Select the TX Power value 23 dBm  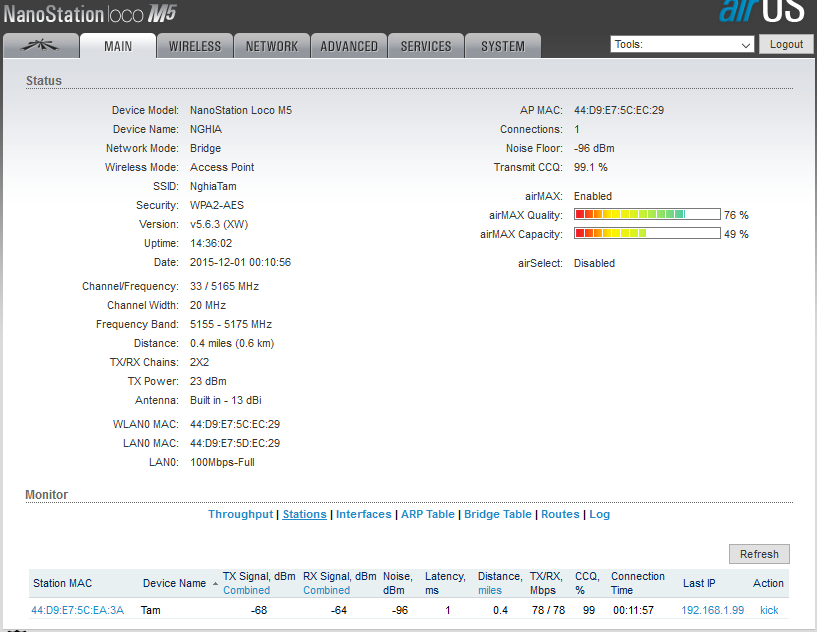pos(208,381)
